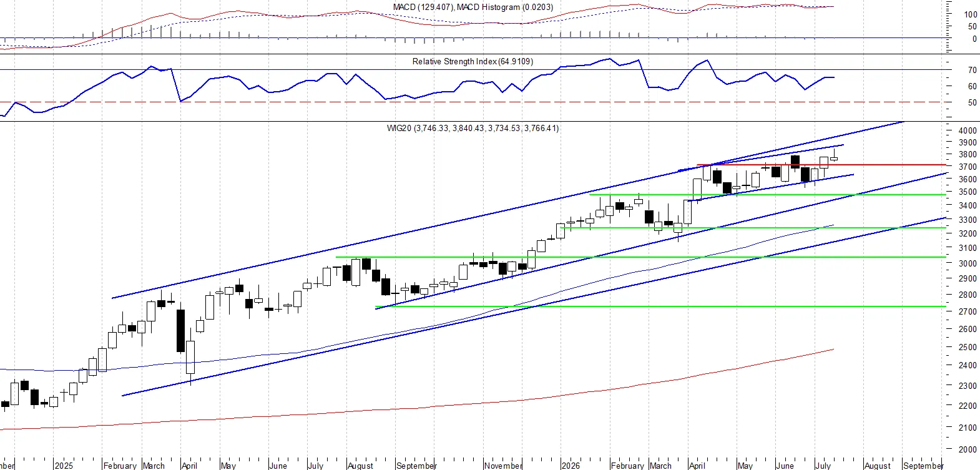The image size is (980, 470).
Task: Click the RSI 60 axis label
Action: [972, 86]
